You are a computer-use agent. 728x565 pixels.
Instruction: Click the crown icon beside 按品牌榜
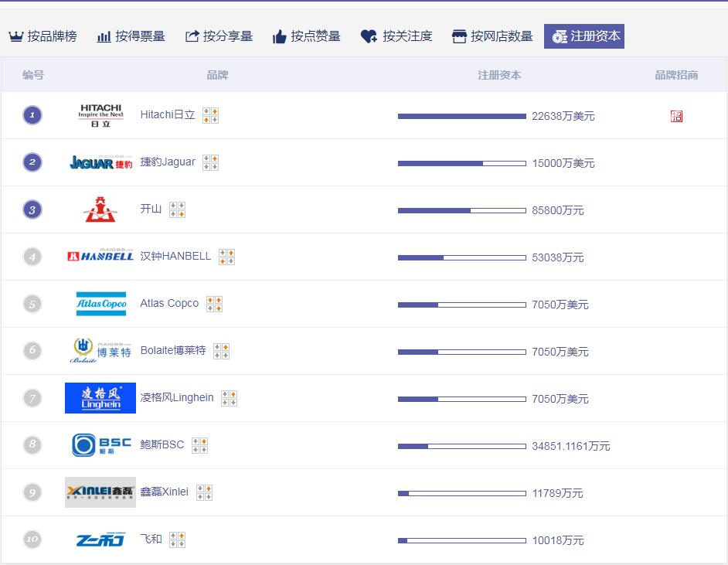[15, 36]
